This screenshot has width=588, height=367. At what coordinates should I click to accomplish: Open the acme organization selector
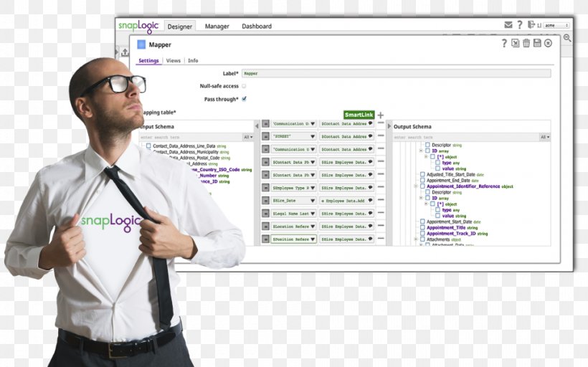click(556, 25)
